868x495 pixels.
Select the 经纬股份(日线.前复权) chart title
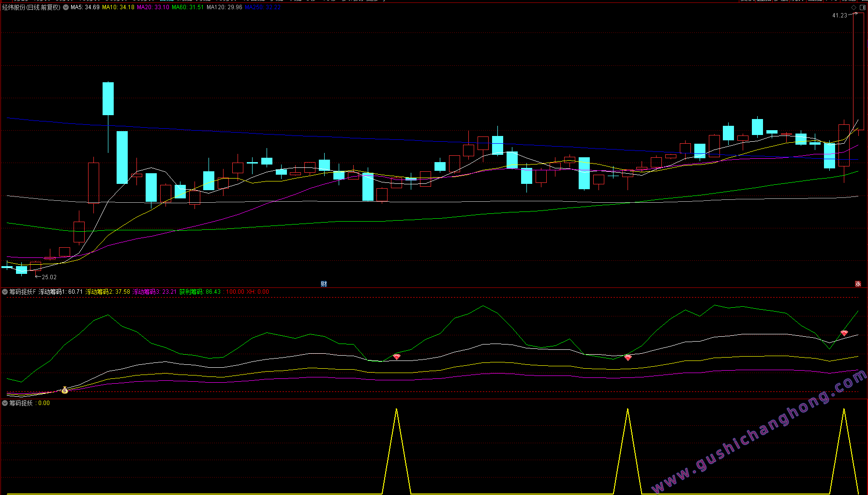31,7
